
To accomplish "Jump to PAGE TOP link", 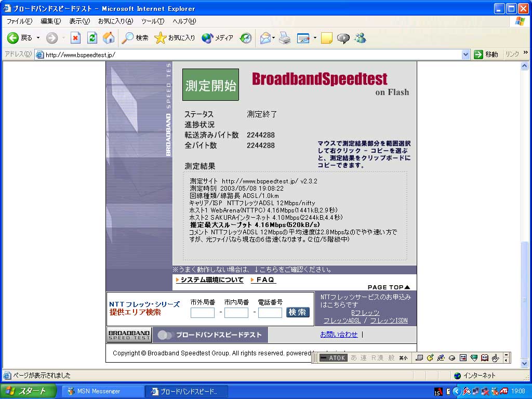I will [x=389, y=287].
